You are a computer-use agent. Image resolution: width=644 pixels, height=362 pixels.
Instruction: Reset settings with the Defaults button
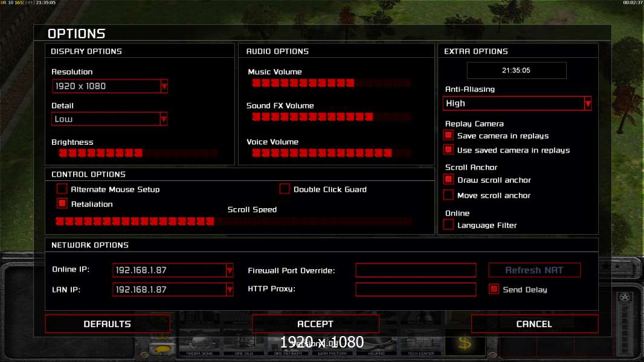point(107,324)
